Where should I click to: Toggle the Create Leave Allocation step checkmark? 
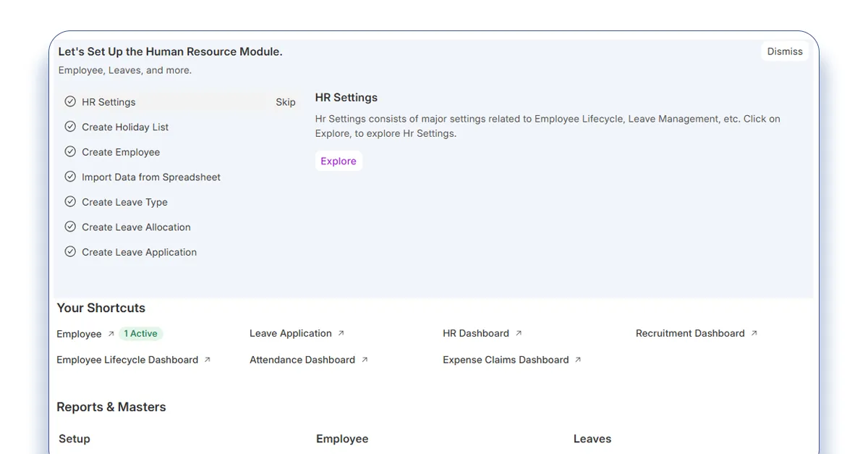[70, 227]
